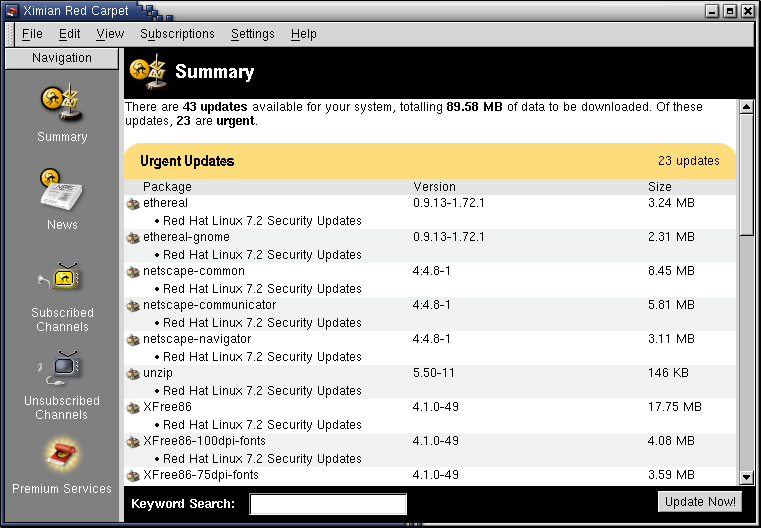Click the netscape-common package icon
761x528 pixels.
click(132, 272)
